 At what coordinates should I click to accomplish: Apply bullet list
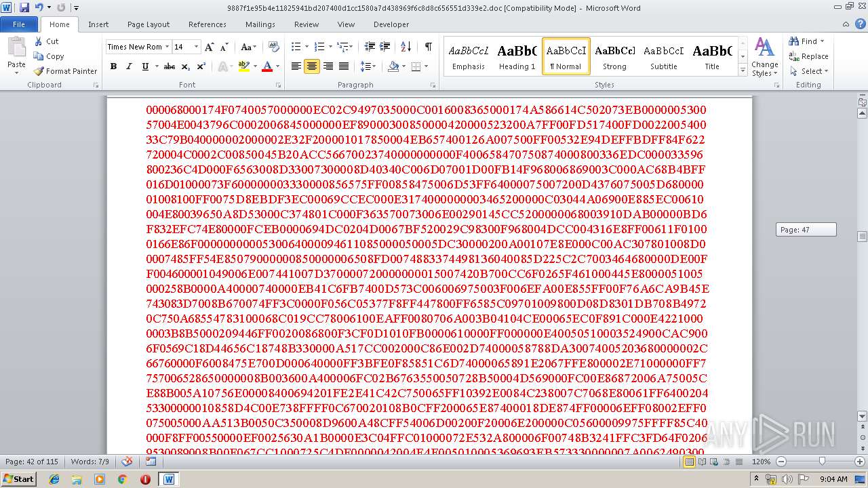(296, 47)
